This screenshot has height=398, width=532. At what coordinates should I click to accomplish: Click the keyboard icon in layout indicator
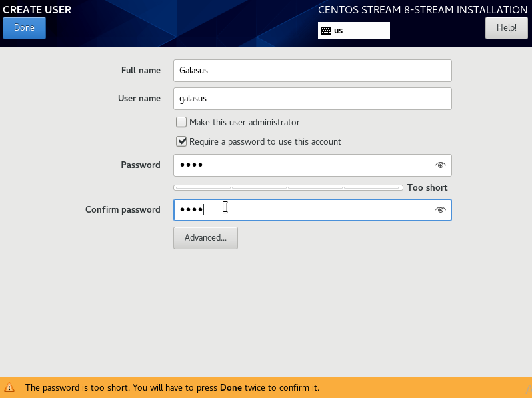[x=326, y=31]
